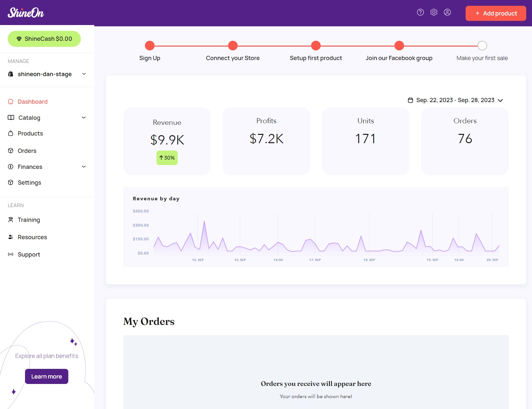Click the 19. SEP chart axis label
The width and height of the screenshot is (532, 409).
432,260
